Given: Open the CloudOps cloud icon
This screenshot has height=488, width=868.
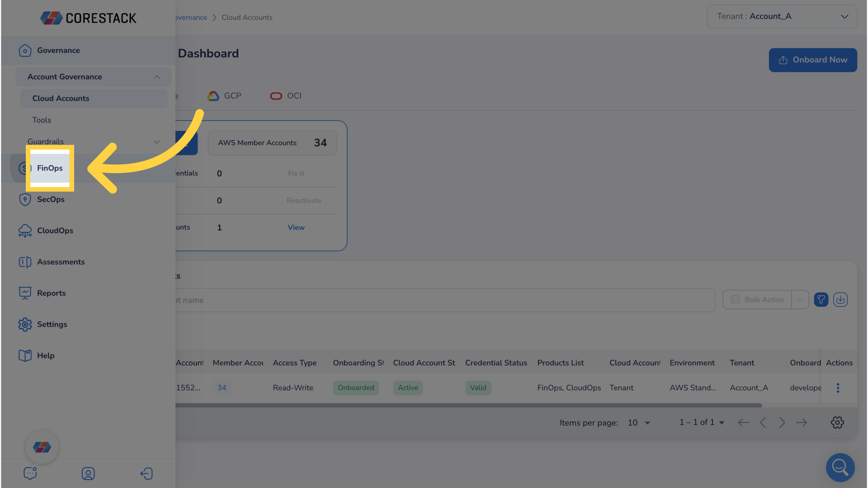Looking at the screenshot, I should (x=25, y=230).
